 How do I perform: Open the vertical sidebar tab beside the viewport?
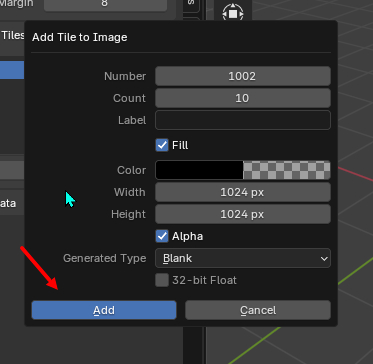click(191, 6)
